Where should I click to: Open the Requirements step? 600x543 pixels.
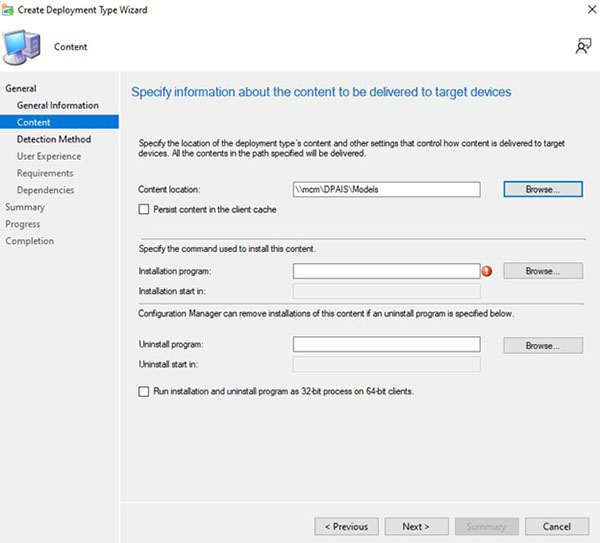tap(45, 173)
